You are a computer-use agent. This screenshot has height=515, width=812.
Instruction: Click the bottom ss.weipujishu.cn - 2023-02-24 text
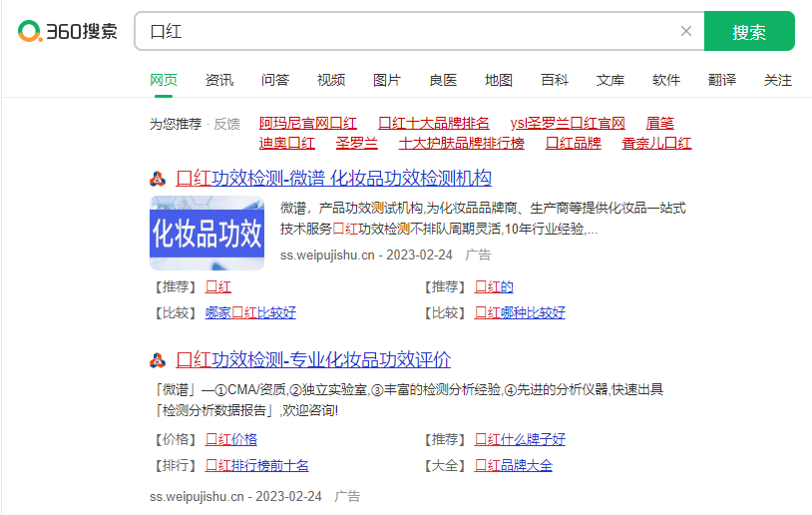click(x=235, y=497)
